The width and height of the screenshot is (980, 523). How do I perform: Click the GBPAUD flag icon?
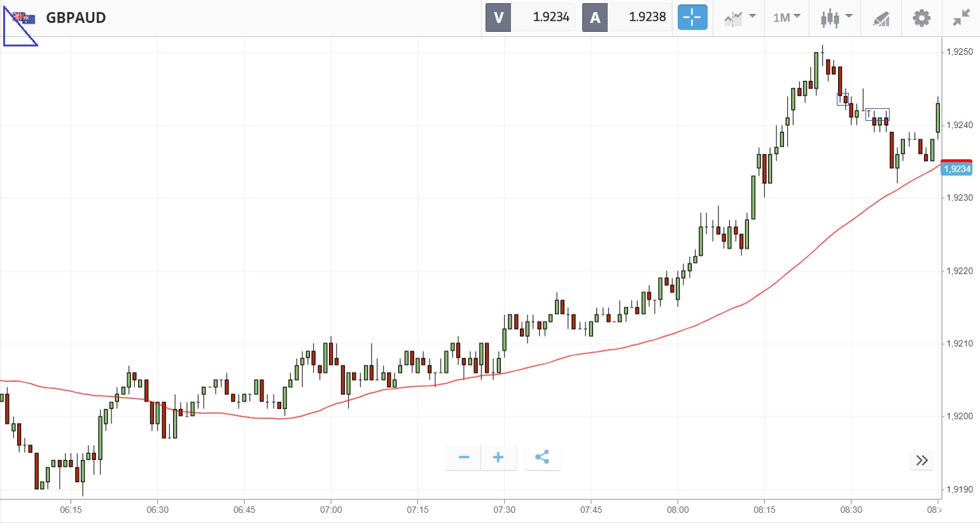click(x=24, y=18)
